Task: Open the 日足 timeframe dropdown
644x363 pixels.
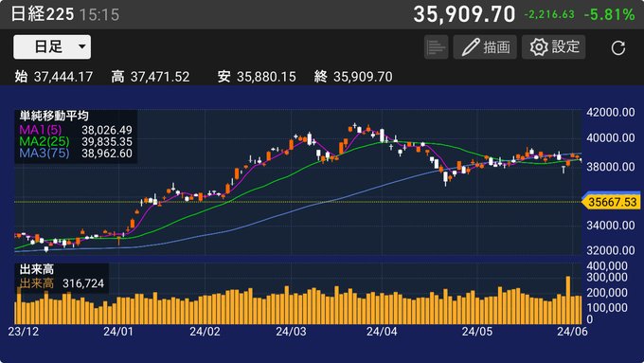Action: click(52, 46)
